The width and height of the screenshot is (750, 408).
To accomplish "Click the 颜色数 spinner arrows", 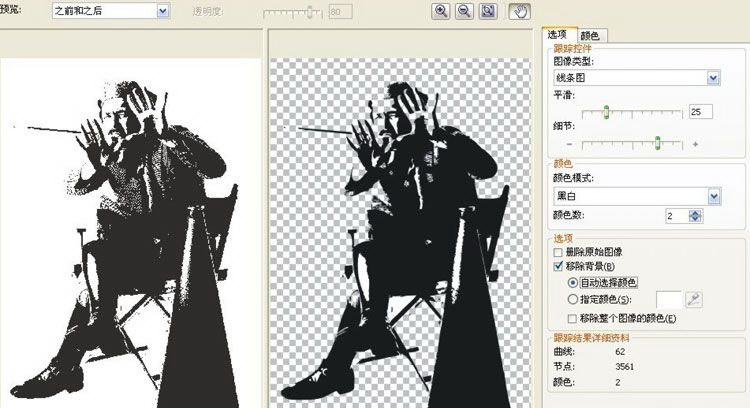I will pyautogui.click(x=695, y=216).
